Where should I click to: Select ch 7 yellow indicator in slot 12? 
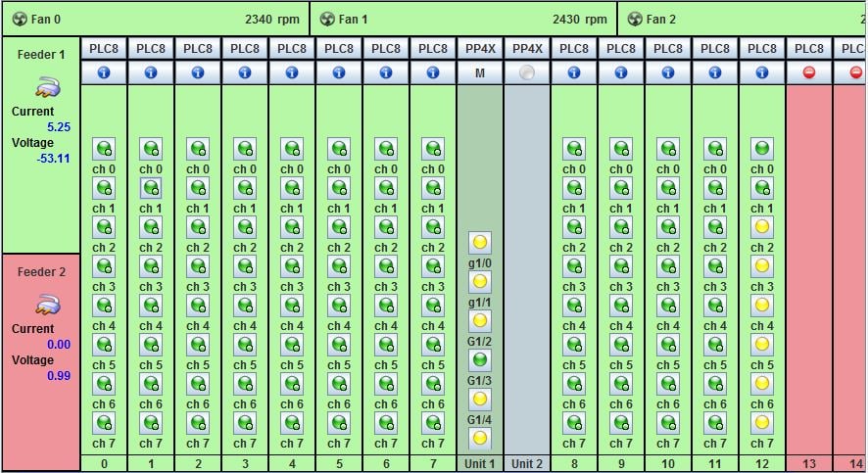coord(762,423)
